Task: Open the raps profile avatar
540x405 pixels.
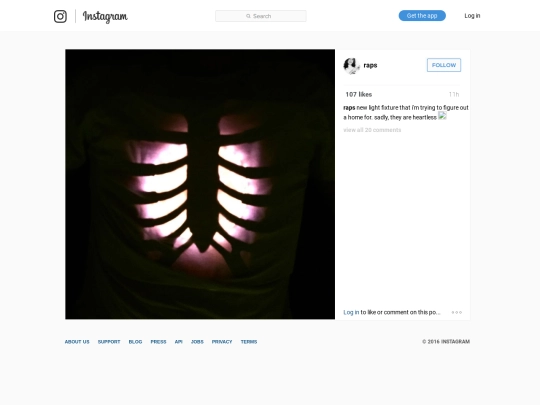Action: 351,65
